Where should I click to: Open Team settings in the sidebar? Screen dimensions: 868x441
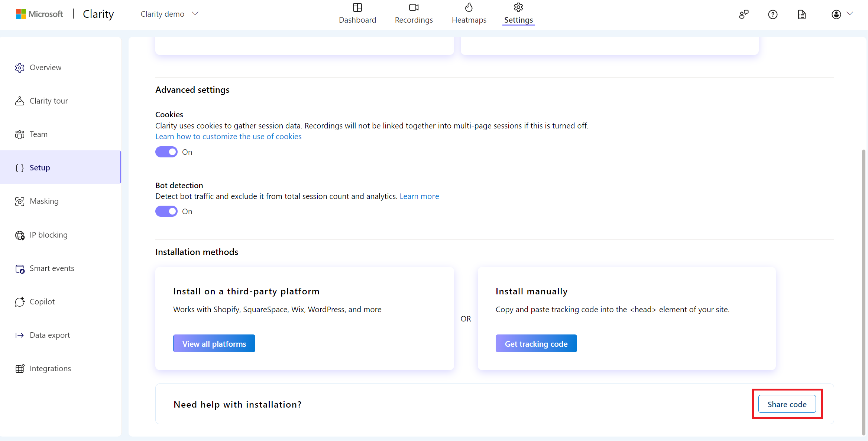(x=61, y=134)
